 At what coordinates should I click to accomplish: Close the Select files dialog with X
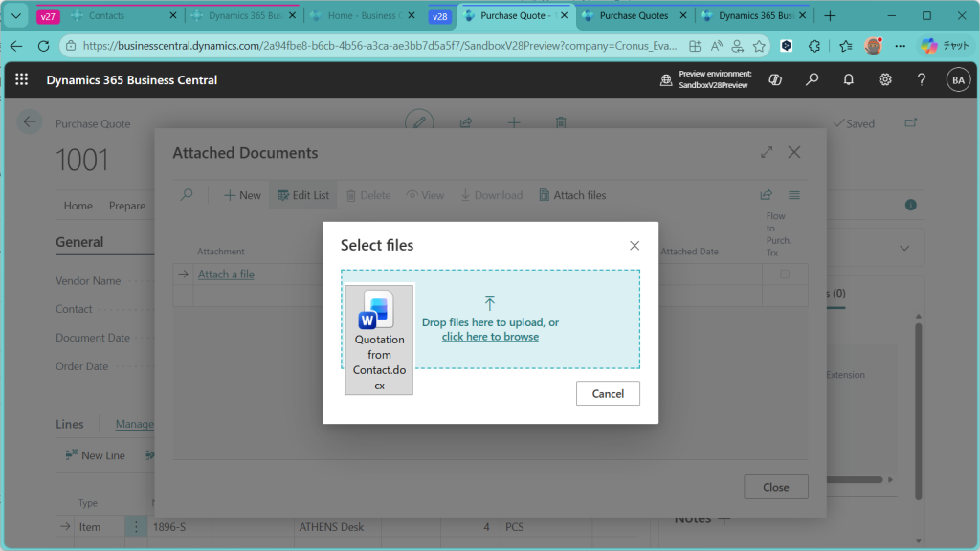click(x=635, y=246)
